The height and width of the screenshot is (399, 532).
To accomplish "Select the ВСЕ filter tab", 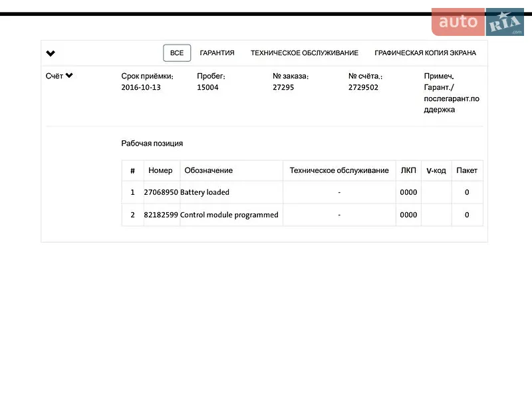I will click(x=177, y=53).
